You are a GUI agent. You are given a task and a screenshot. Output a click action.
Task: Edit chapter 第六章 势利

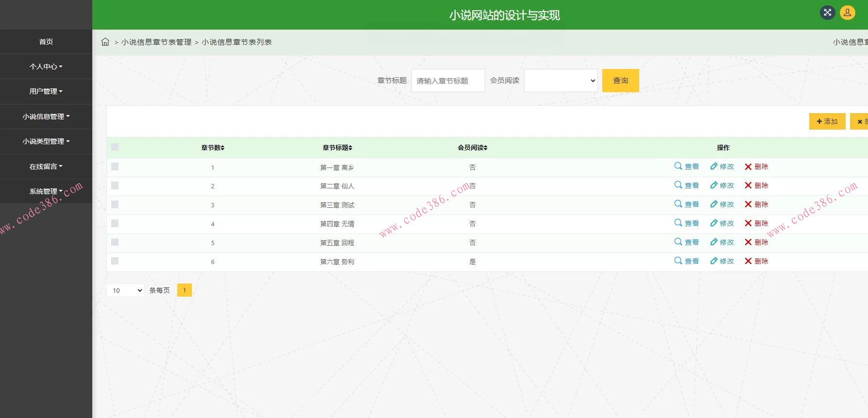point(722,261)
